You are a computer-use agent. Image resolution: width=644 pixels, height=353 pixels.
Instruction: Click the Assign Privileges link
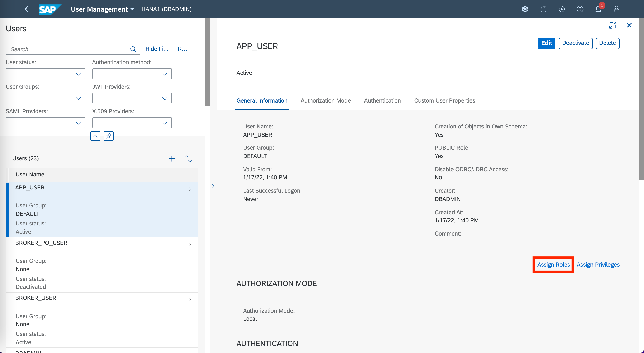[x=598, y=265]
